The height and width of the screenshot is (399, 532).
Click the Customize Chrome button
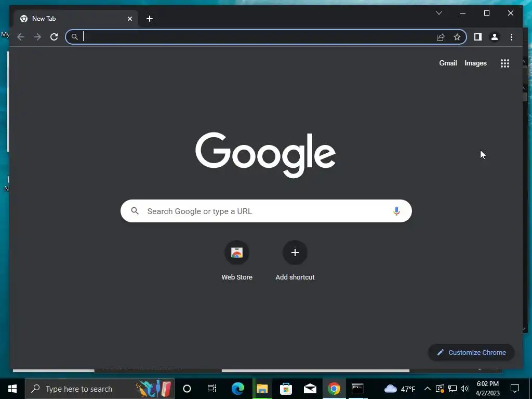(471, 353)
